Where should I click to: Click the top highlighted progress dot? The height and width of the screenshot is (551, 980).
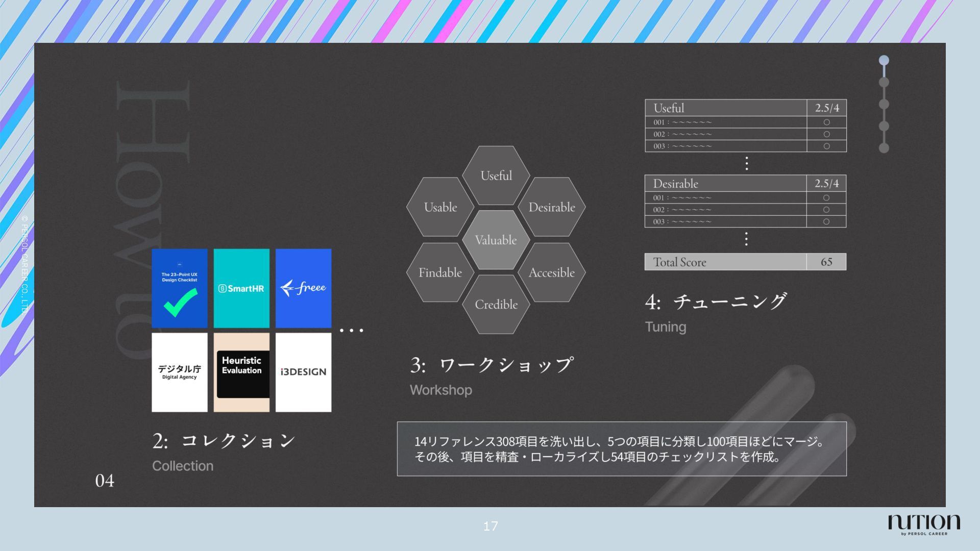point(884,60)
